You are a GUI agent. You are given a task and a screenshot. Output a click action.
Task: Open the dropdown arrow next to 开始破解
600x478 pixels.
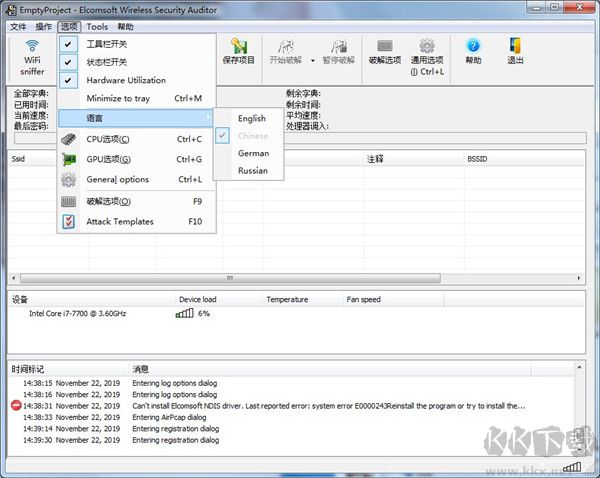313,60
